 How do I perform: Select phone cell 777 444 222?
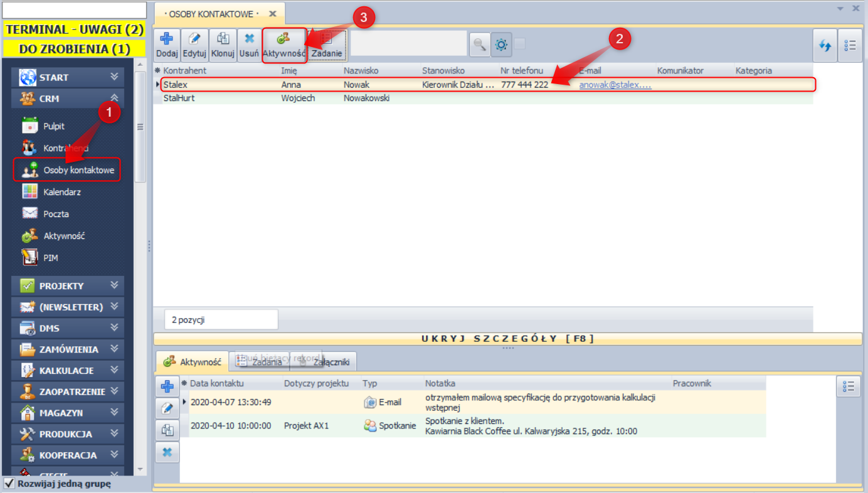[524, 85]
